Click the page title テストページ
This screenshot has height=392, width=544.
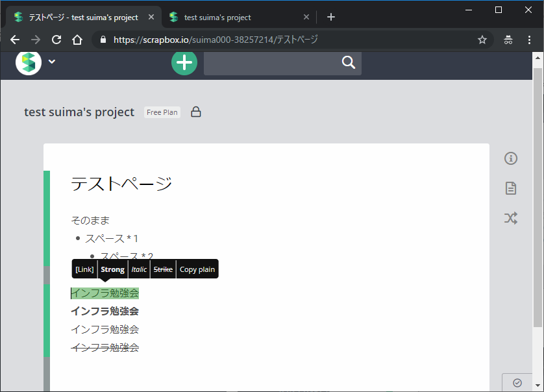121,184
